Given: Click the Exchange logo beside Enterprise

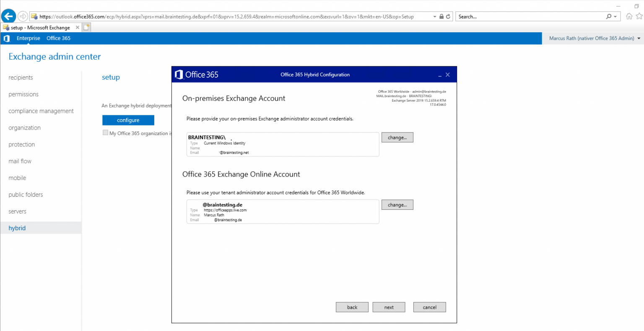Looking at the screenshot, I should pyautogui.click(x=7, y=38).
